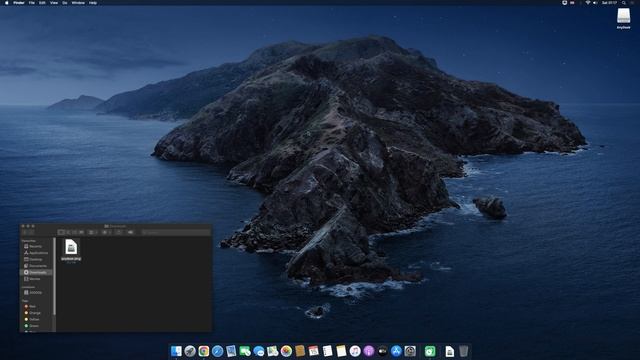Open the File menu
Screen dimensions: 640x360
31,2
